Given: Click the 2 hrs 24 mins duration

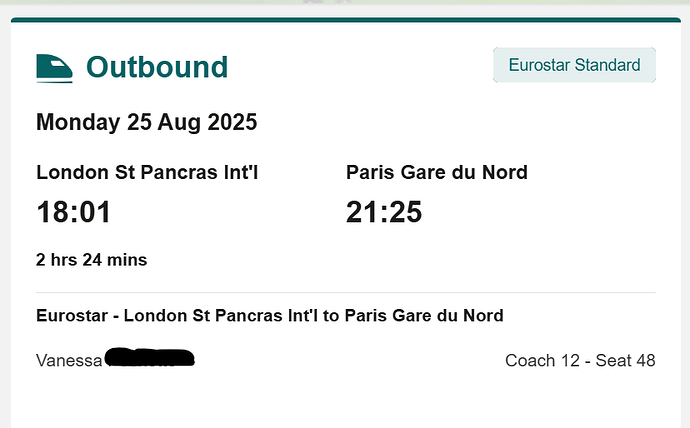Looking at the screenshot, I should click(91, 260).
